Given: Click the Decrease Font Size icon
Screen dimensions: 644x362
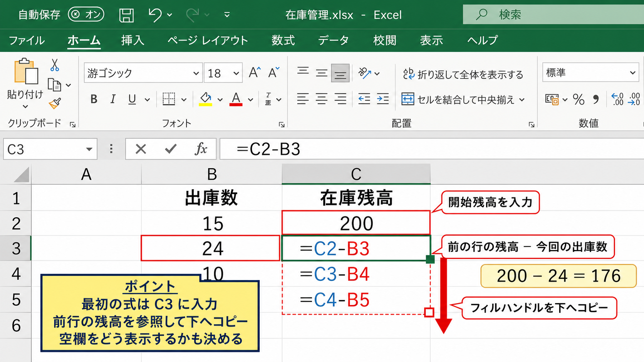Looking at the screenshot, I should pyautogui.click(x=274, y=72).
